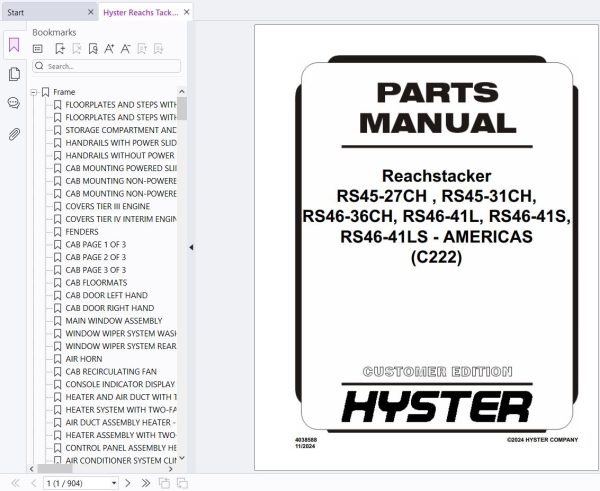Open the page number dropdown
The image size is (600, 491).
114,483
